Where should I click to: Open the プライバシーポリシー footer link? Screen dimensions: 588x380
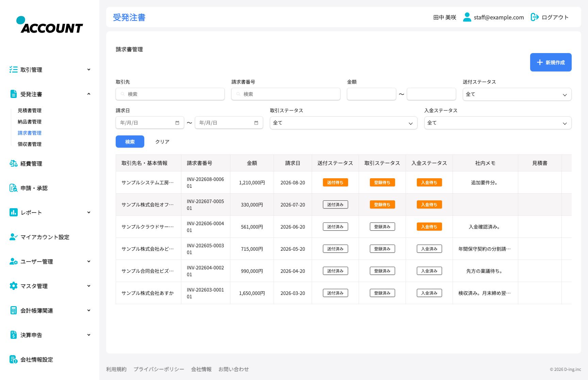click(159, 369)
